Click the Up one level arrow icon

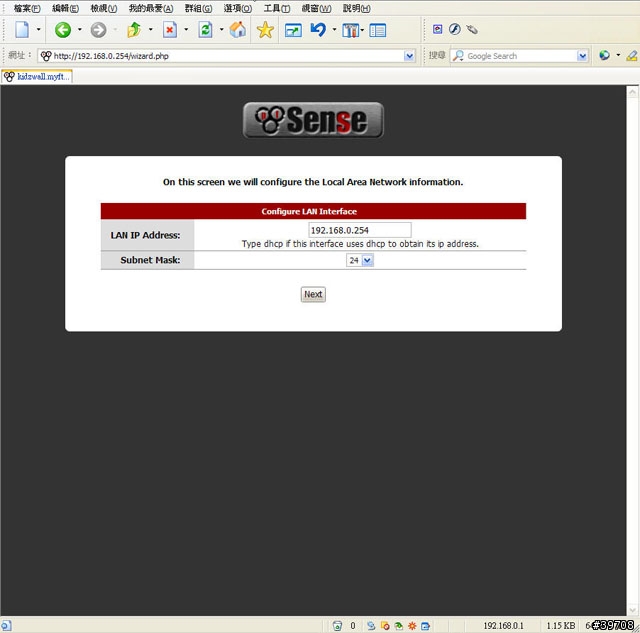tap(134, 30)
